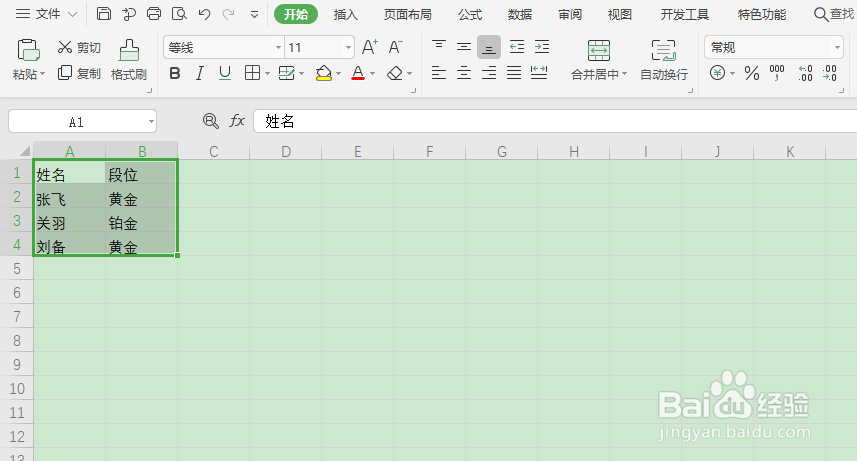Align text to top of cell
This screenshot has height=461, width=857.
pyautogui.click(x=439, y=47)
